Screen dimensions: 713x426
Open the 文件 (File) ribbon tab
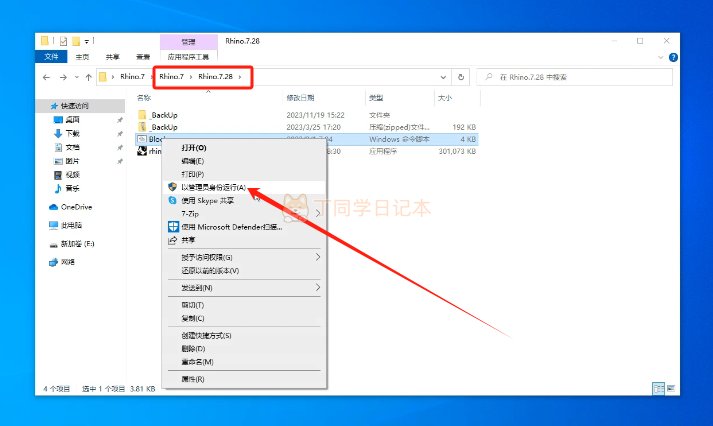(x=51, y=57)
